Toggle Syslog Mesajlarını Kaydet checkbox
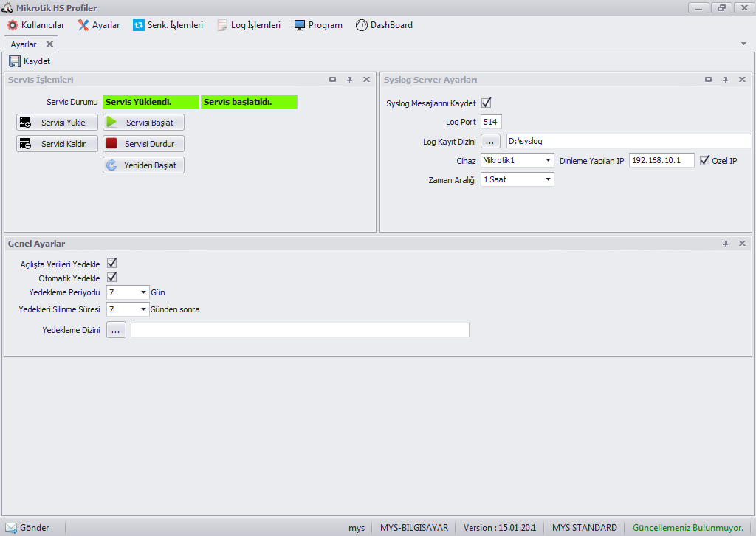Viewport: 756px width, 536px height. 486,103
